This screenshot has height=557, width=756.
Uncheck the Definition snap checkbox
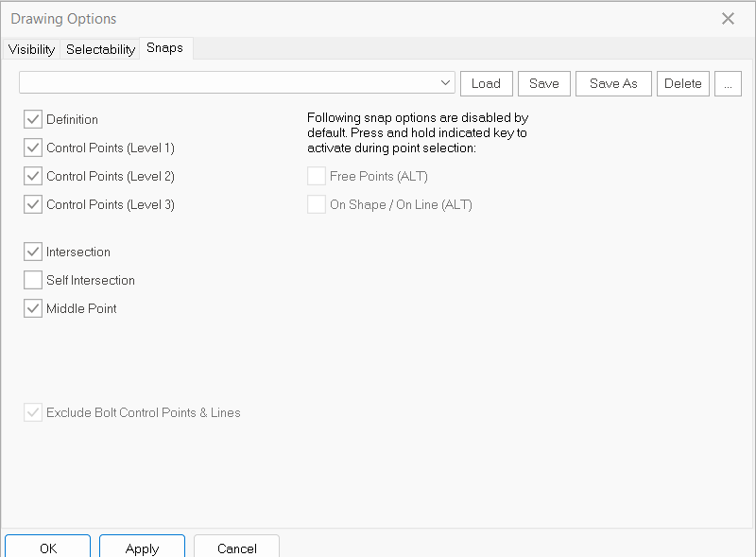33,119
